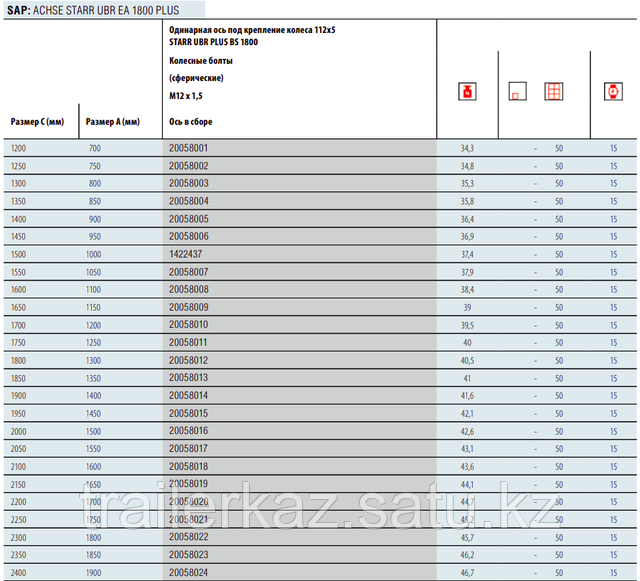This screenshot has width=640, height=581.
Task: Select part number 20058005
Action: coord(189,219)
